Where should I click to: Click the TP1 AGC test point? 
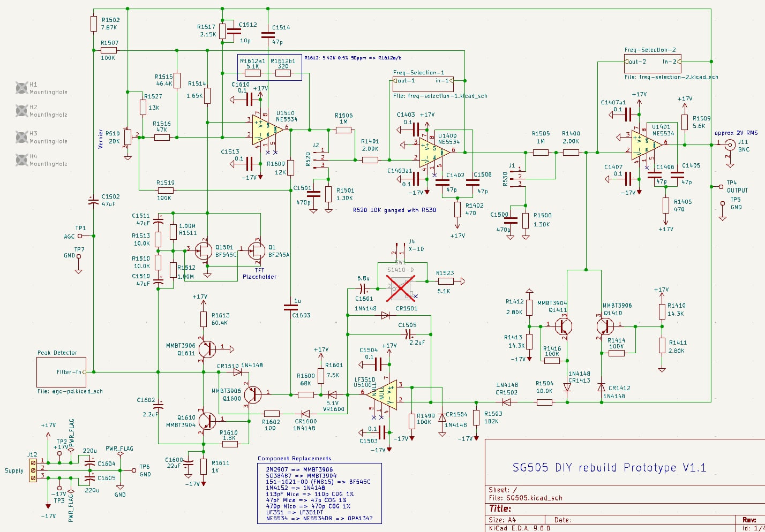pyautogui.click(x=80, y=235)
